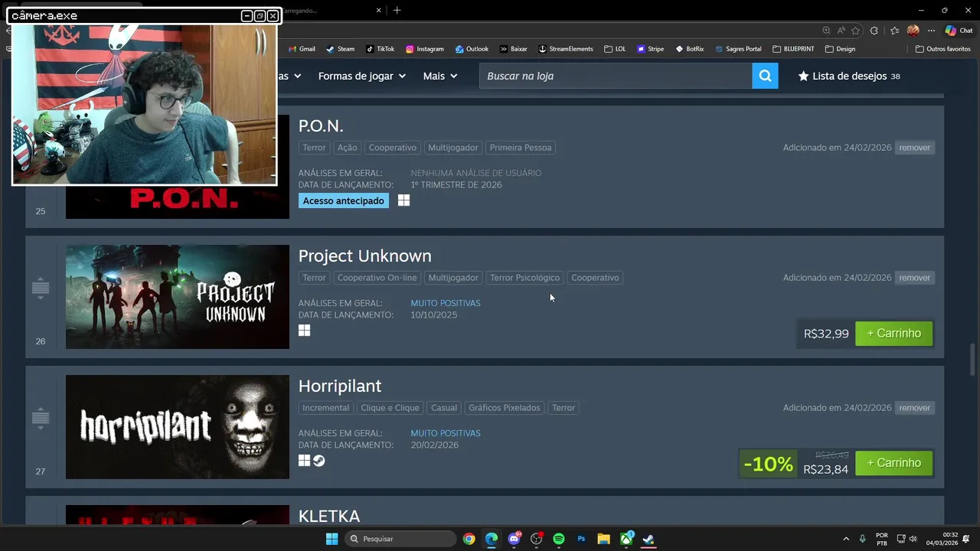Close the loading browser tab
Screen dimensions: 980x551
378,10
